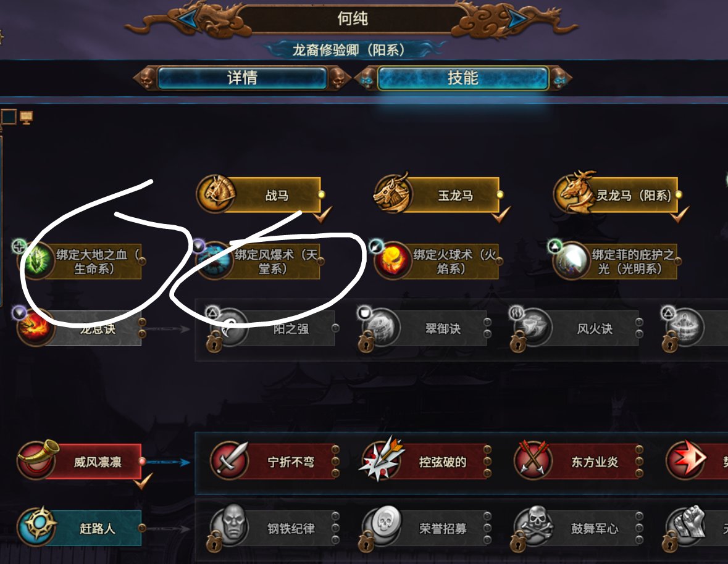The height and width of the screenshot is (564, 728).
Task: Click the 赶路人 compass skill icon
Action: [x=36, y=527]
